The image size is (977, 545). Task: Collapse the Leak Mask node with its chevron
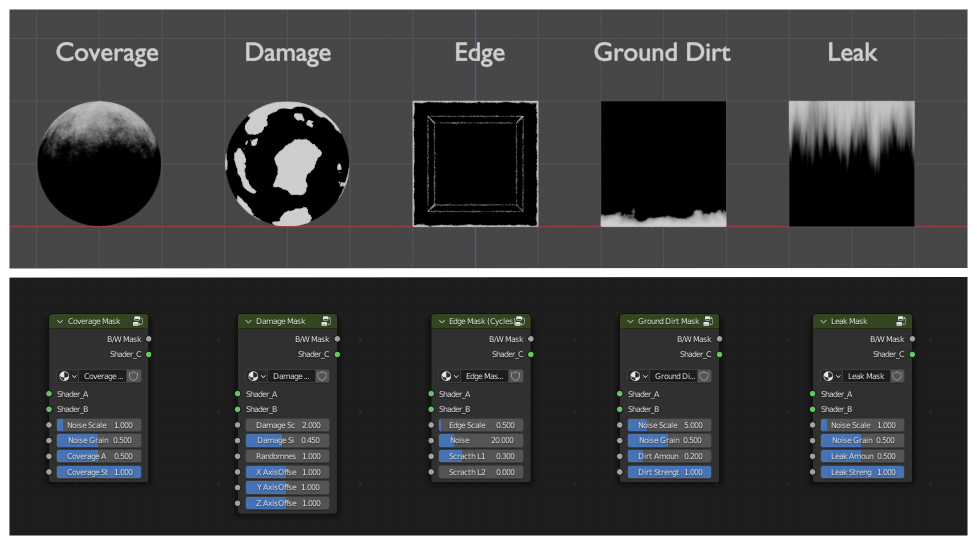823,321
